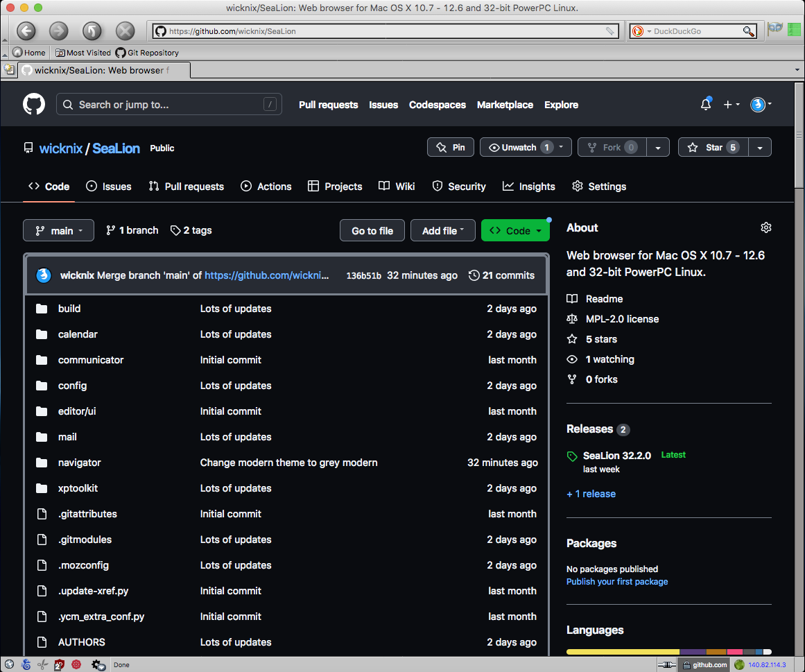Open the SeaLion 32.2.0 release
The image size is (805, 672).
617,456
